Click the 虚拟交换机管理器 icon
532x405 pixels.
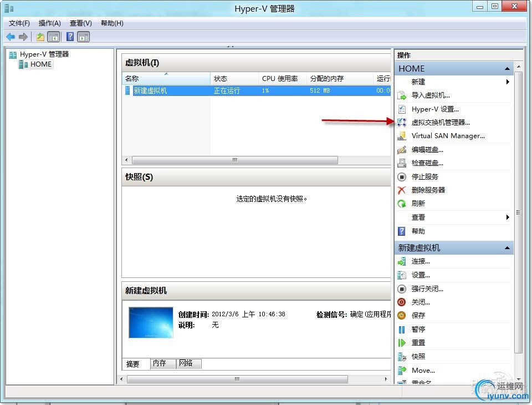click(x=402, y=122)
